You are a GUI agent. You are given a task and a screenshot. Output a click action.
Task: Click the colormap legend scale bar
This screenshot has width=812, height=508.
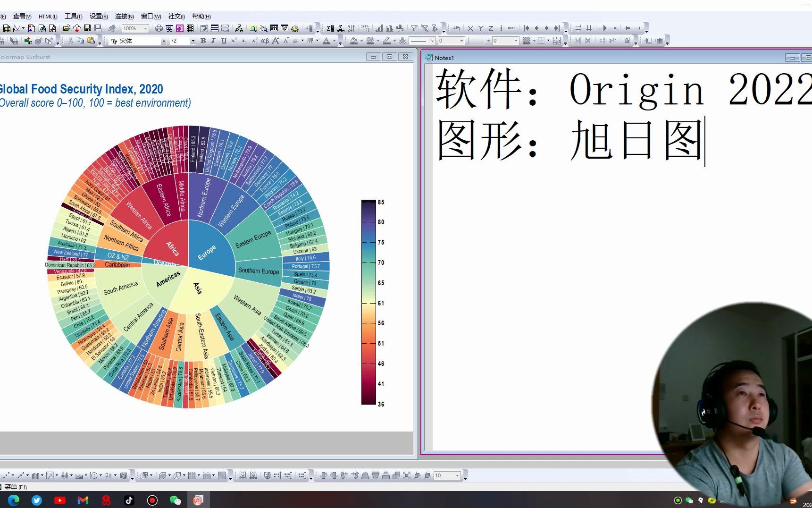coord(368,302)
